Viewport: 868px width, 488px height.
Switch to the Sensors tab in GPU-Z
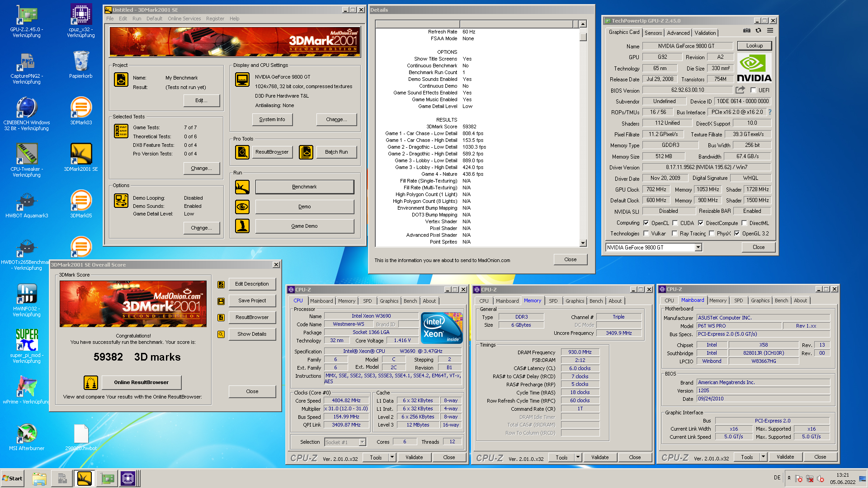653,33
